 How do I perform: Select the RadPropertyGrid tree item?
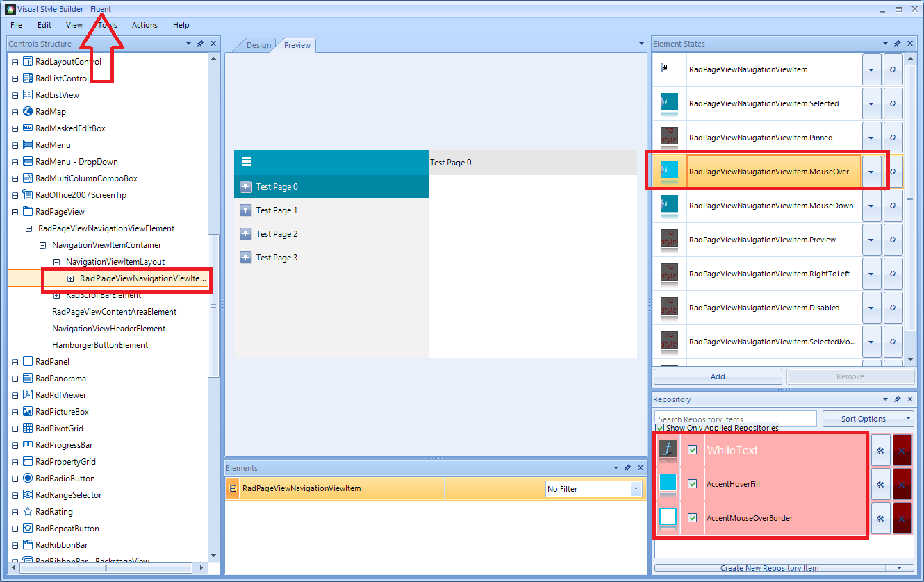point(65,462)
